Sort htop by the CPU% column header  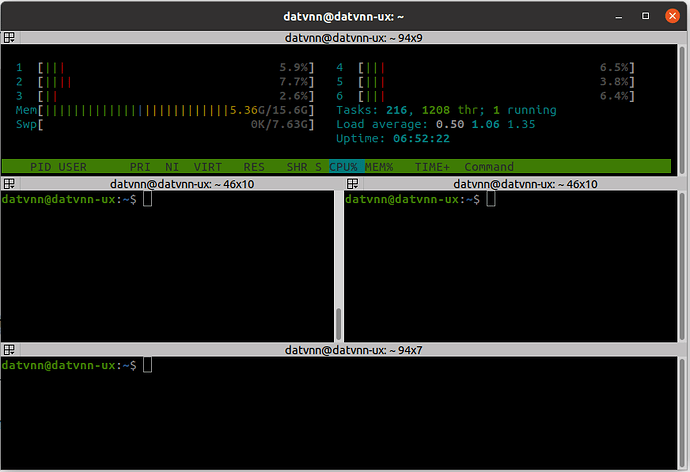344,167
